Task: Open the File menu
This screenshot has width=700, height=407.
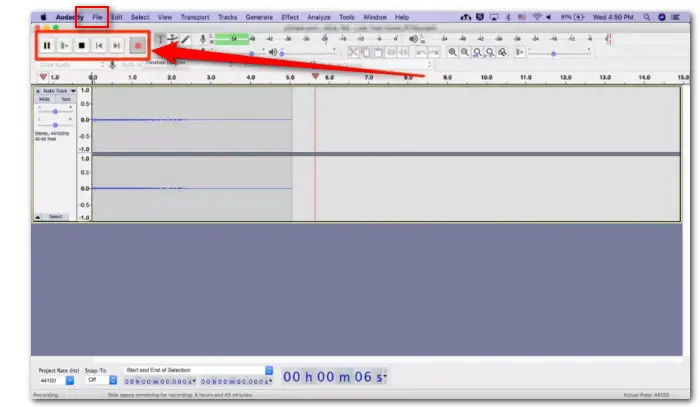Action: coord(97,17)
